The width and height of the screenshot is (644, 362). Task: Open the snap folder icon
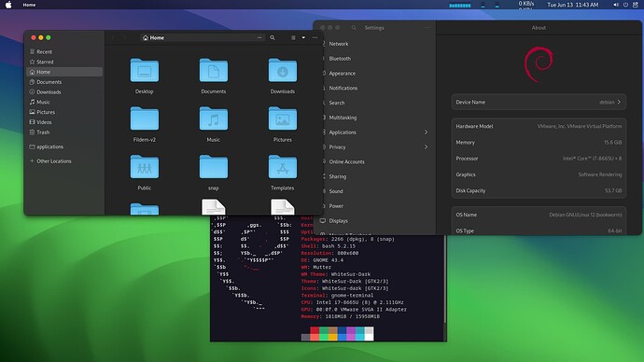tap(213, 167)
